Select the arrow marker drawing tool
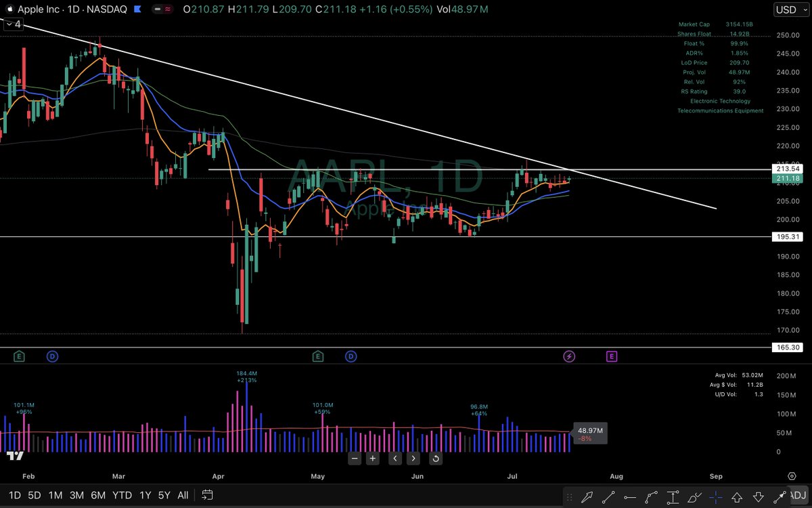The image size is (812, 508). [x=586, y=496]
